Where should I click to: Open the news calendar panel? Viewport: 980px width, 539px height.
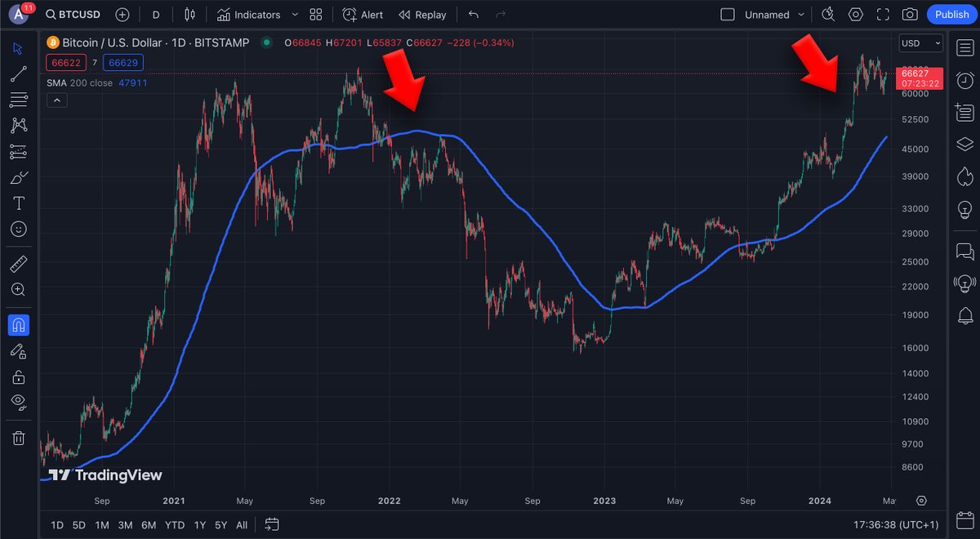pos(964,113)
